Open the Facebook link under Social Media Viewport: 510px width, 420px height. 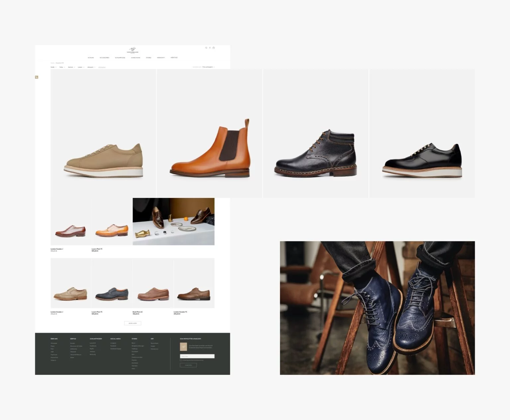coord(113,346)
